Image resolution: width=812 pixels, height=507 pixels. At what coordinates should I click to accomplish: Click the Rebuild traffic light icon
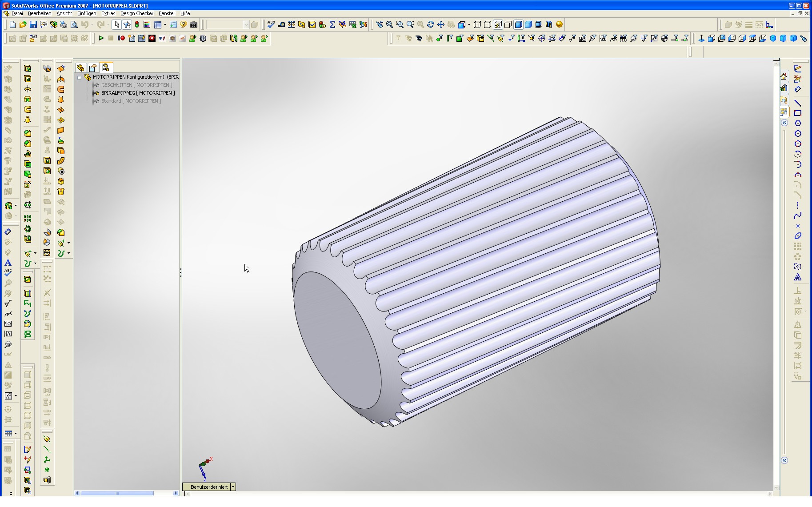click(x=137, y=24)
